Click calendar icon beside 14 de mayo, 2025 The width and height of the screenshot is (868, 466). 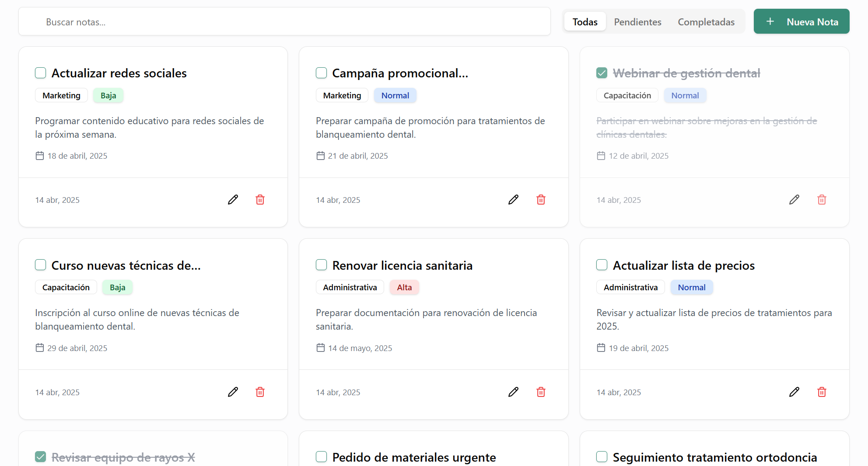point(321,348)
